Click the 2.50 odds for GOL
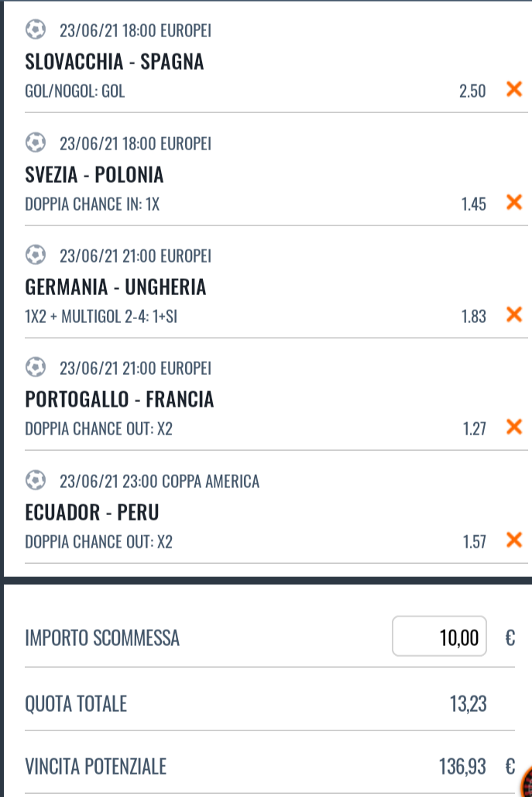The image size is (532, 797). (x=472, y=91)
